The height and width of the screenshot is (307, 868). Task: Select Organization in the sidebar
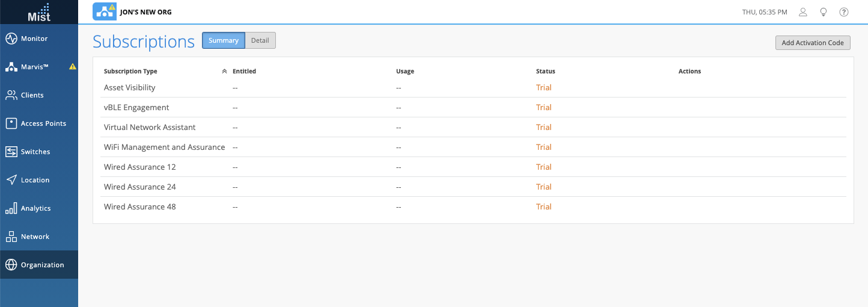click(x=42, y=265)
